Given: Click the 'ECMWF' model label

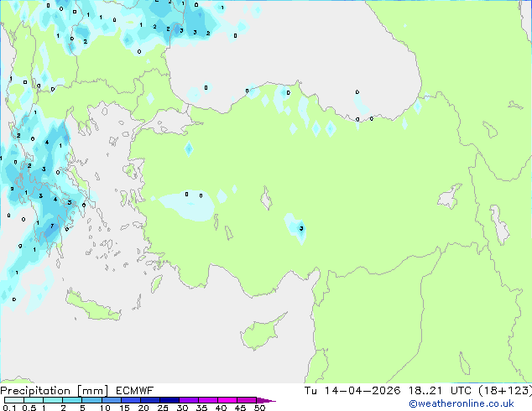Looking at the screenshot, I should 135,391.
